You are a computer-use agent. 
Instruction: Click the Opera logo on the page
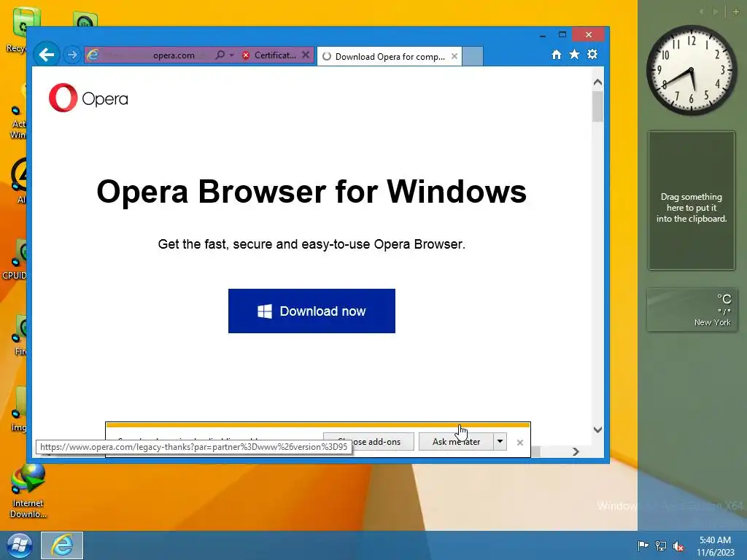(x=88, y=98)
